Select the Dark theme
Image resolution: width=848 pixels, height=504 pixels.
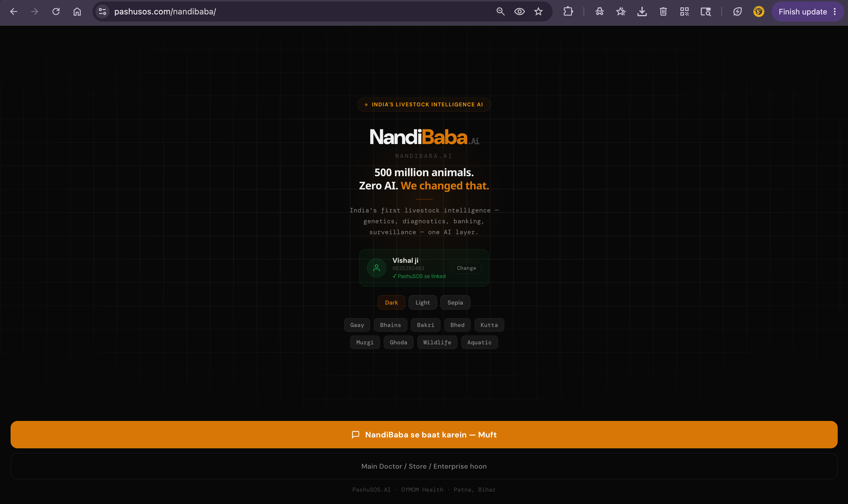(x=391, y=302)
